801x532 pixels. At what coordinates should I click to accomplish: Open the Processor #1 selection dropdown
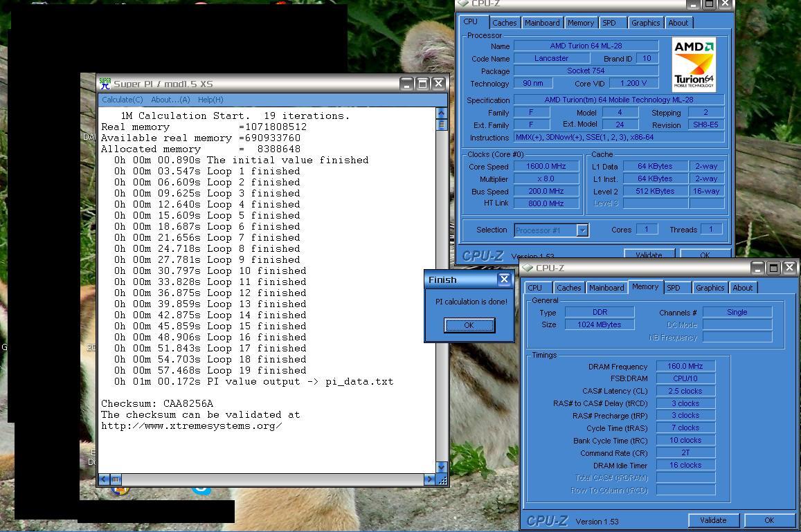click(582, 230)
